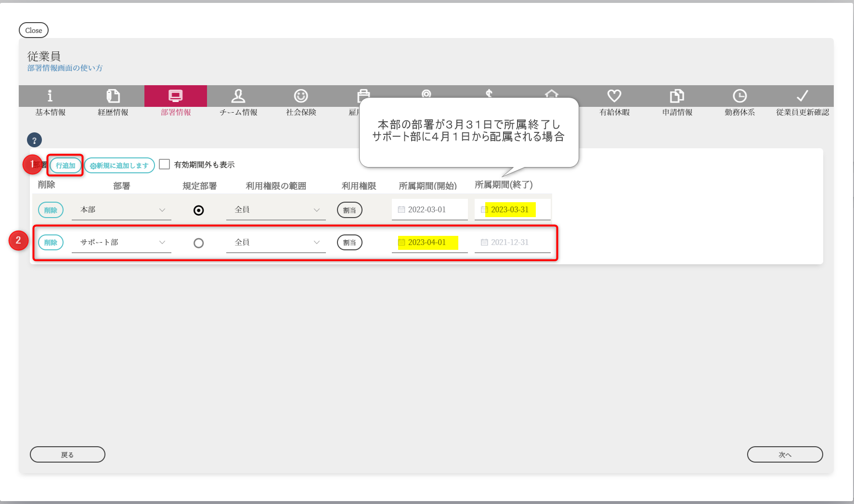The image size is (854, 504).
Task: Click the 従業員更新確認 checkmark icon
Action: tap(802, 96)
